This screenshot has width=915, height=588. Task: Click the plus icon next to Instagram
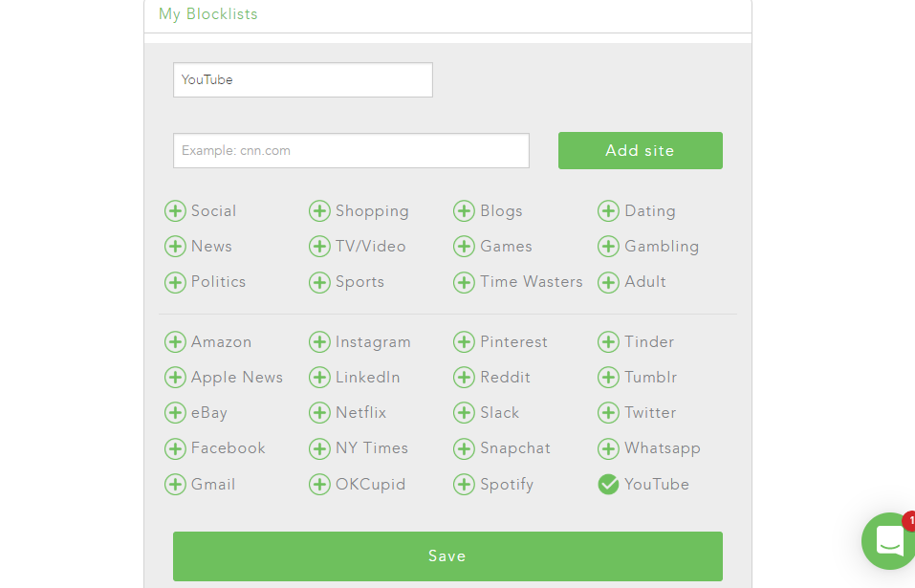coord(319,342)
